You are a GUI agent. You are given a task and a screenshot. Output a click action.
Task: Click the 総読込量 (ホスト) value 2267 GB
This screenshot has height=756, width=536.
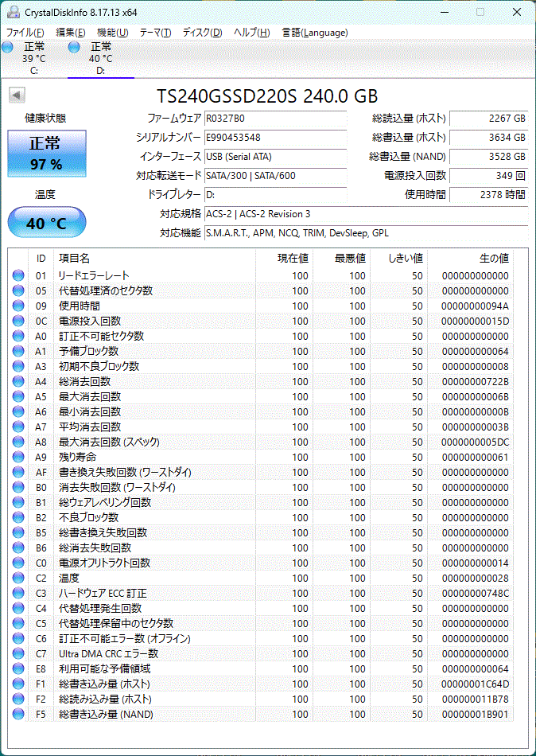pos(489,118)
